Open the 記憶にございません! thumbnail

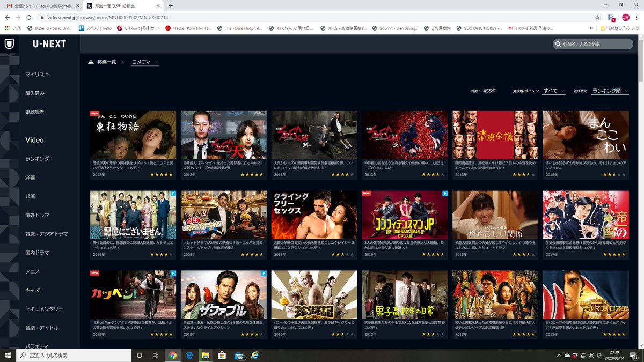click(133, 215)
